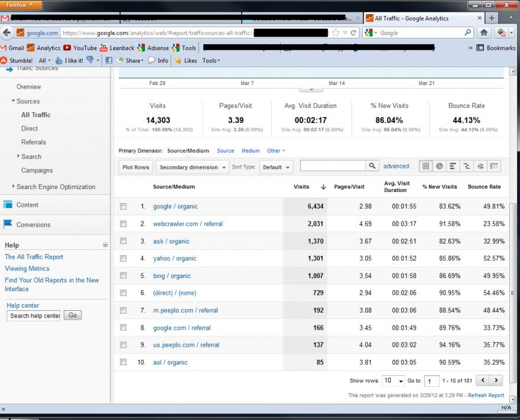Screen dimensions: 520x420
Task: Check the yahoo / organic row checkbox
Action: click(123, 258)
